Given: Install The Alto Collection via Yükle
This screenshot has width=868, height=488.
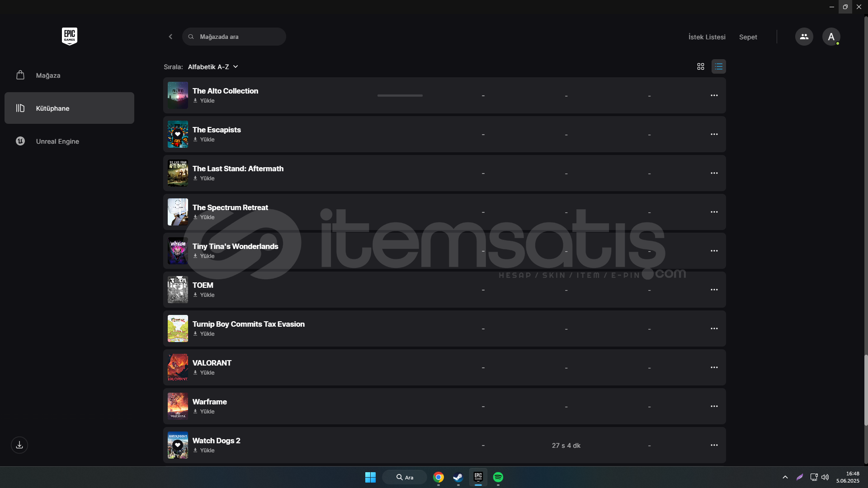Looking at the screenshot, I should pyautogui.click(x=204, y=101).
